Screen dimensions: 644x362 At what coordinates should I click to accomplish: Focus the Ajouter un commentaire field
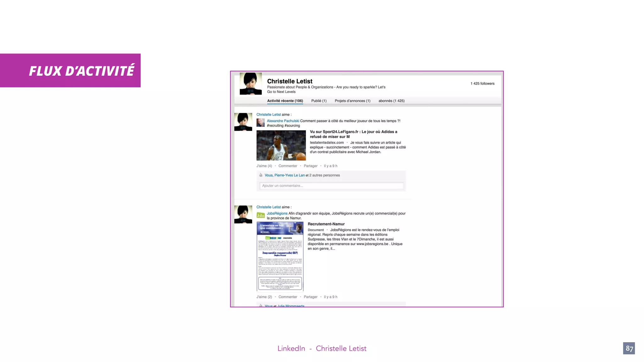coord(331,186)
